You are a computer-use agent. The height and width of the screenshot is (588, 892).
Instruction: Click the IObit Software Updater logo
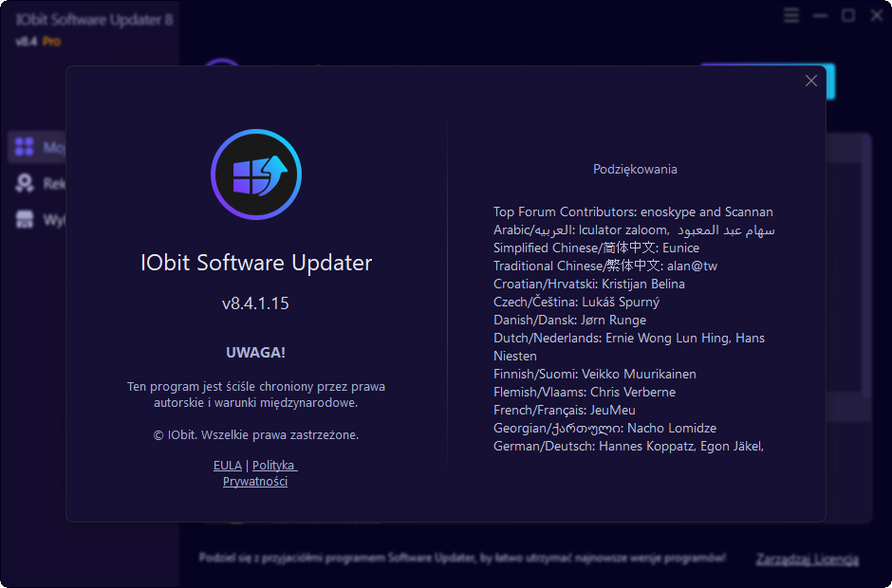(256, 175)
